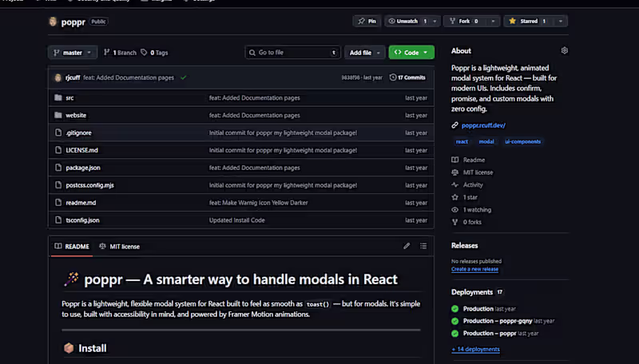
Task: Select the react topic tag
Action: pyautogui.click(x=462, y=142)
